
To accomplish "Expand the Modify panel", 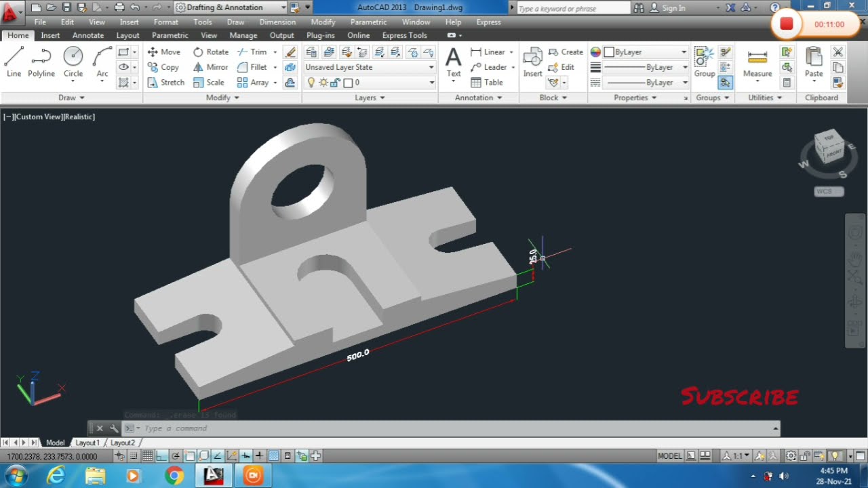I will (222, 98).
